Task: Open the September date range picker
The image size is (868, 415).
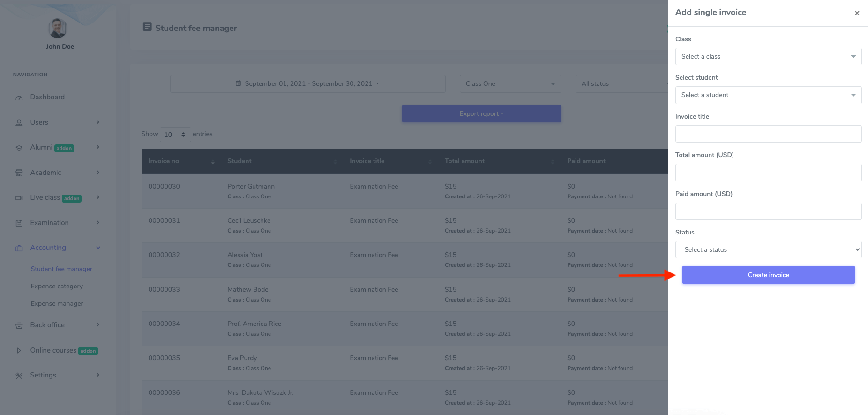Action: pos(307,84)
